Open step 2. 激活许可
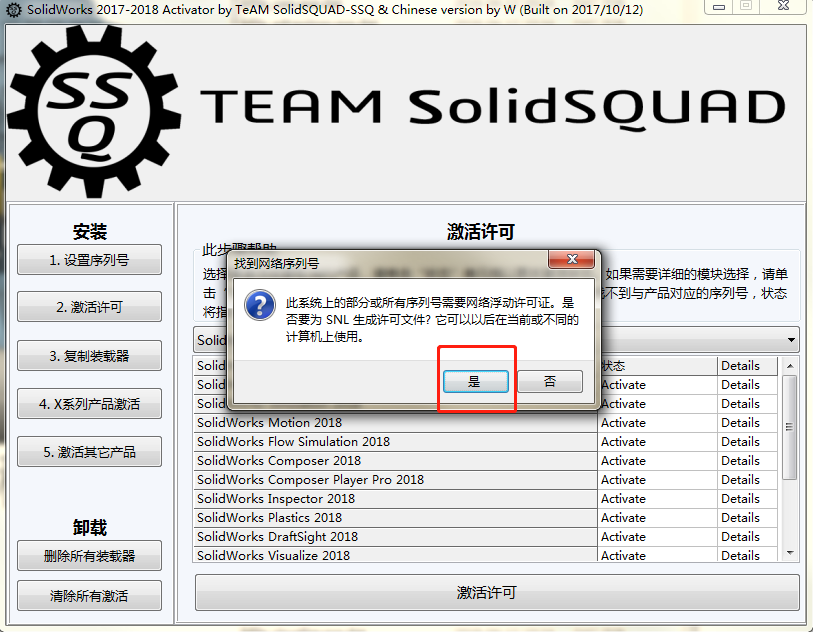The image size is (813, 632). [x=89, y=307]
